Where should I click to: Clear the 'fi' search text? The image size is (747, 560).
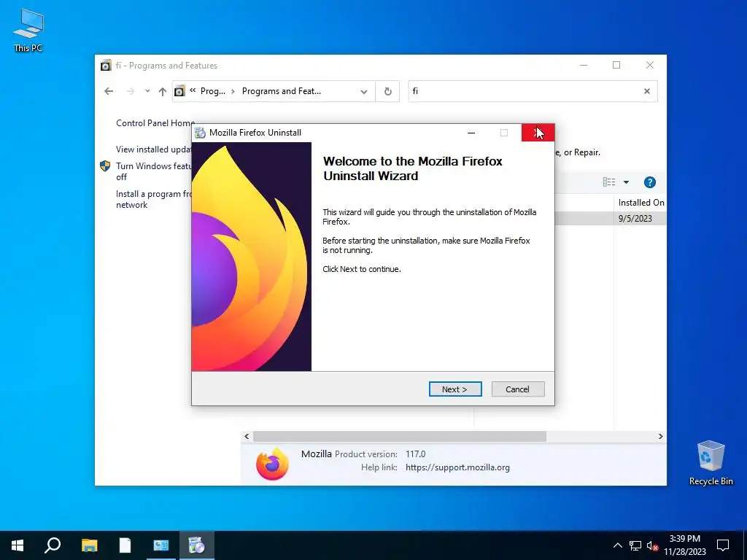pyautogui.click(x=647, y=91)
